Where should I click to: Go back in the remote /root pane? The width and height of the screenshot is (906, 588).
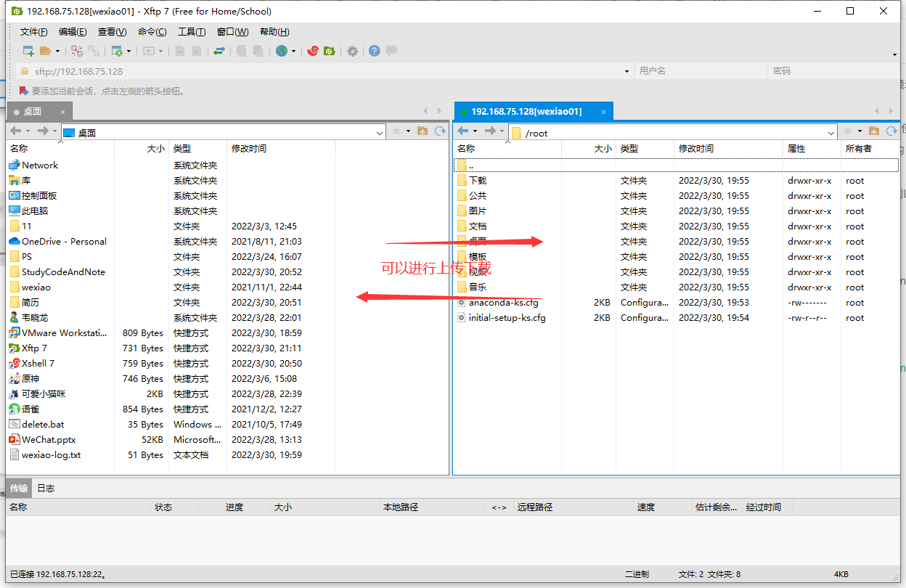pos(463,131)
